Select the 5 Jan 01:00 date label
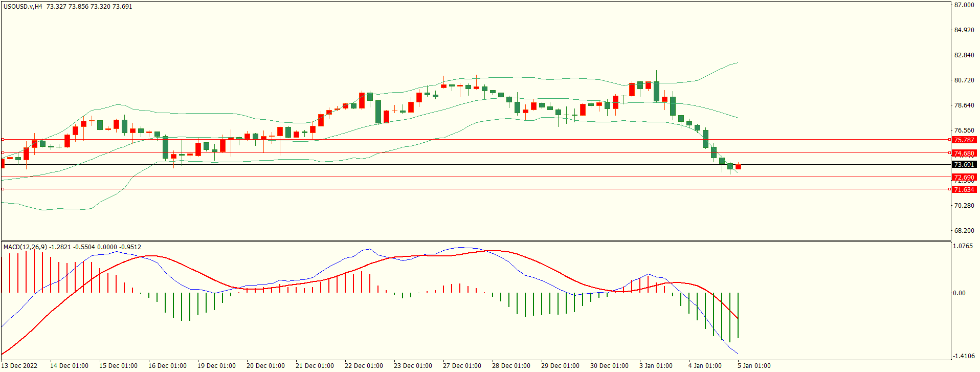980x372 pixels. pyautogui.click(x=754, y=366)
